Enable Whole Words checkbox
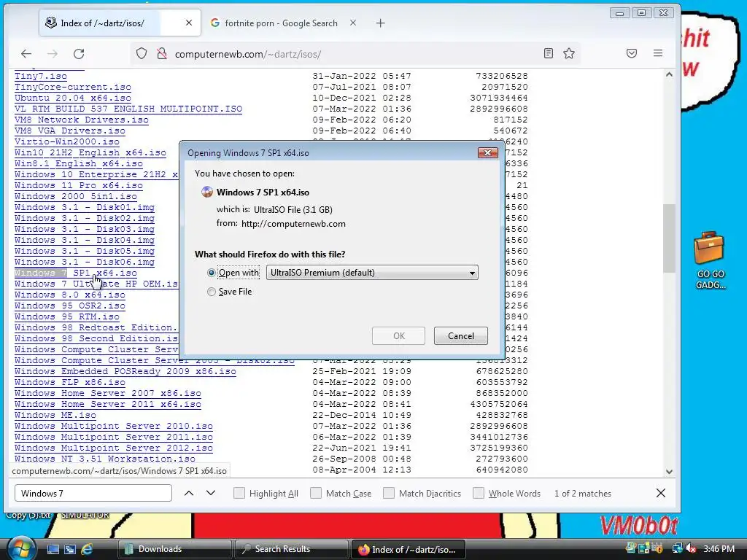This screenshot has height=560, width=747. pos(479,494)
